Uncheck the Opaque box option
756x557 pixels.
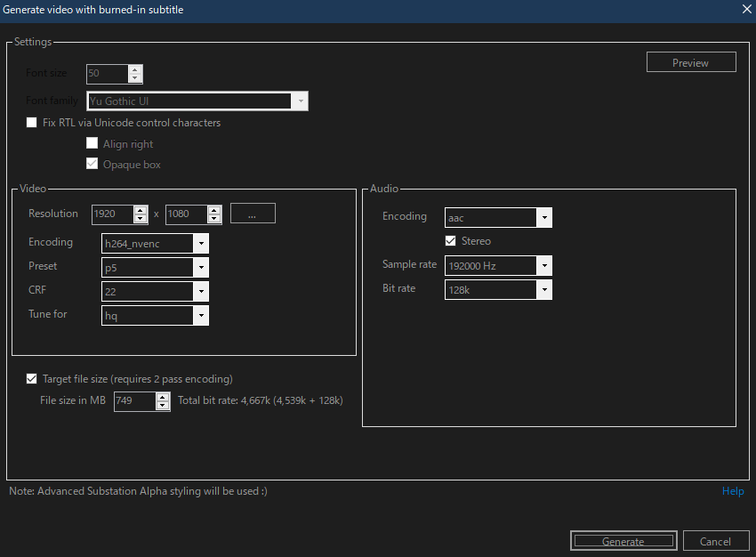92,164
